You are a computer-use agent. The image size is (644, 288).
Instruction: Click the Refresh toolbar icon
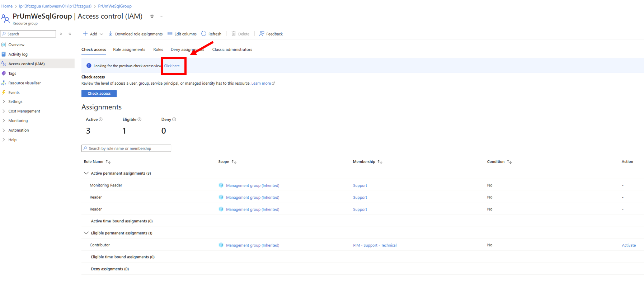[x=204, y=34]
